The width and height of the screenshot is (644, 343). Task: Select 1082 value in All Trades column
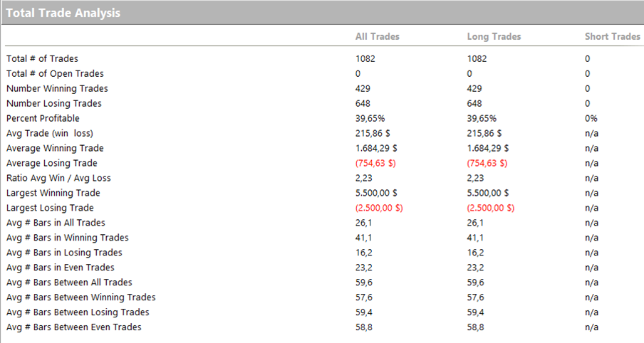click(365, 59)
